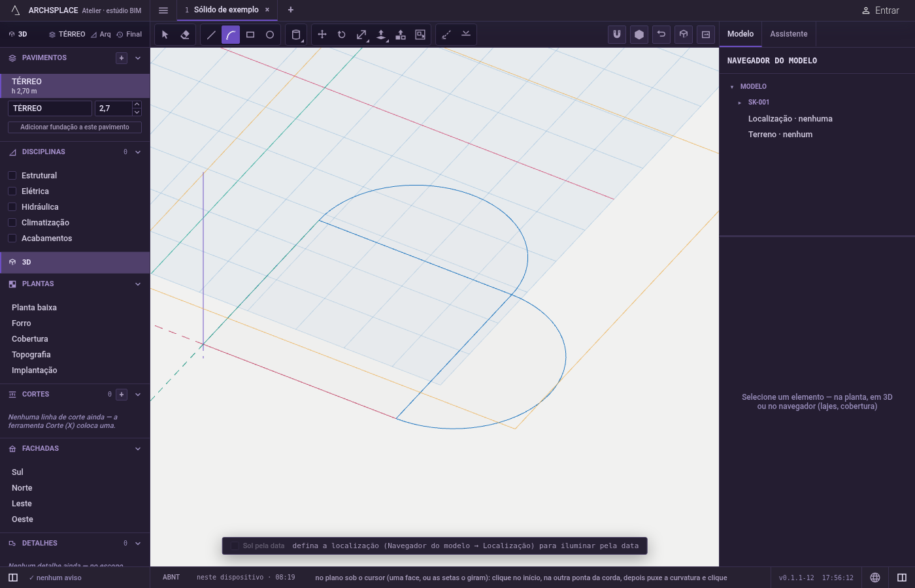
Task: Select the Line drawing tool
Action: pos(211,35)
